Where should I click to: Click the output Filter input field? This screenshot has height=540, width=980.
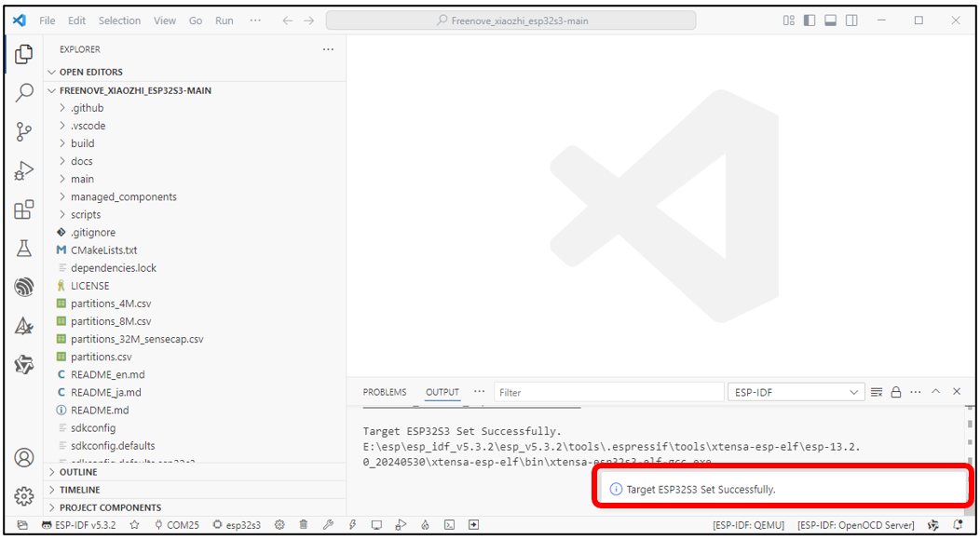[608, 392]
